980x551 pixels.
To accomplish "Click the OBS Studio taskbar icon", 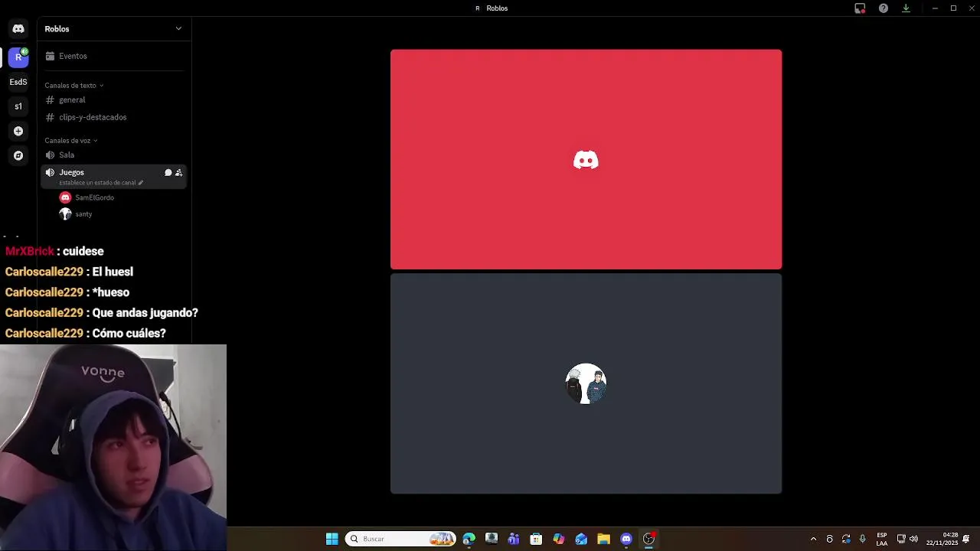I will tap(648, 539).
